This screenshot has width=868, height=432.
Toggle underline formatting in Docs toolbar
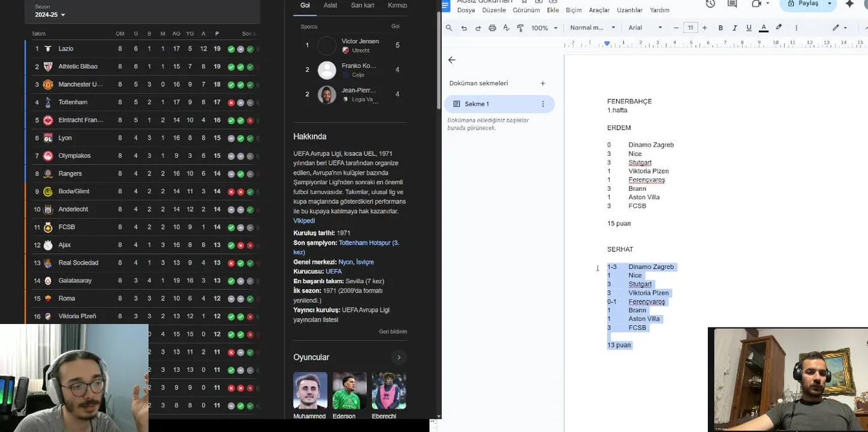(x=749, y=28)
